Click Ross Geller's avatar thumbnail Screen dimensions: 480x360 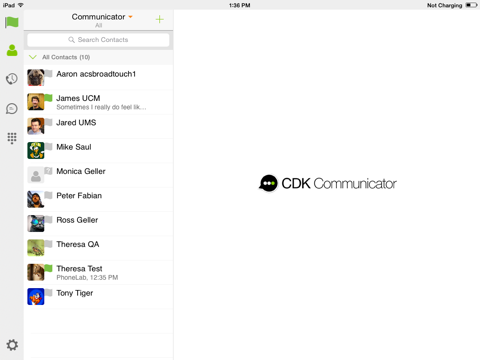point(36,223)
